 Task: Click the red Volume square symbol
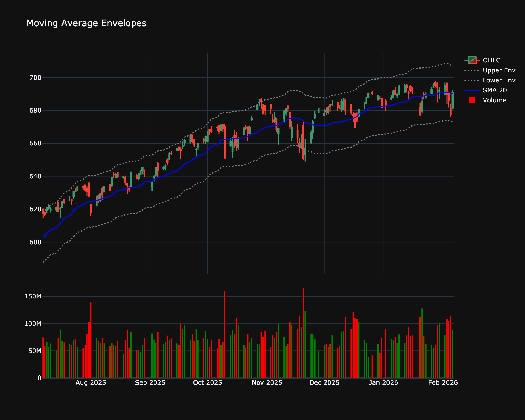tap(472, 100)
